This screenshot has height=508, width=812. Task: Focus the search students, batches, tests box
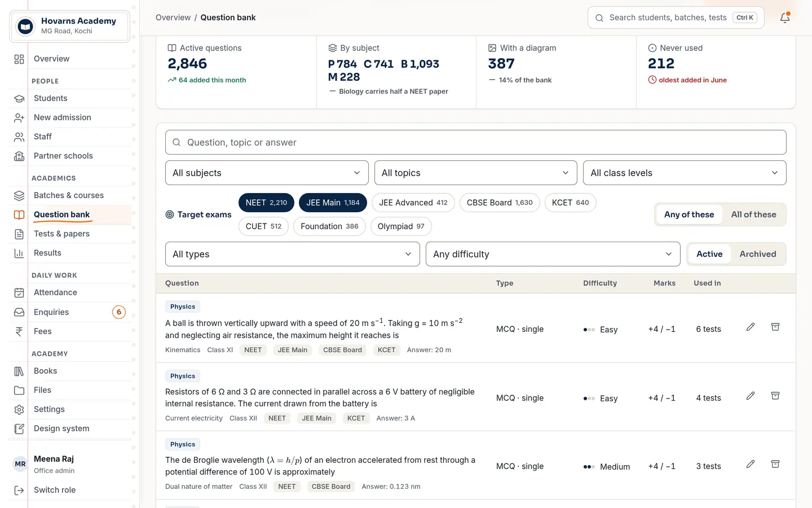(x=676, y=17)
